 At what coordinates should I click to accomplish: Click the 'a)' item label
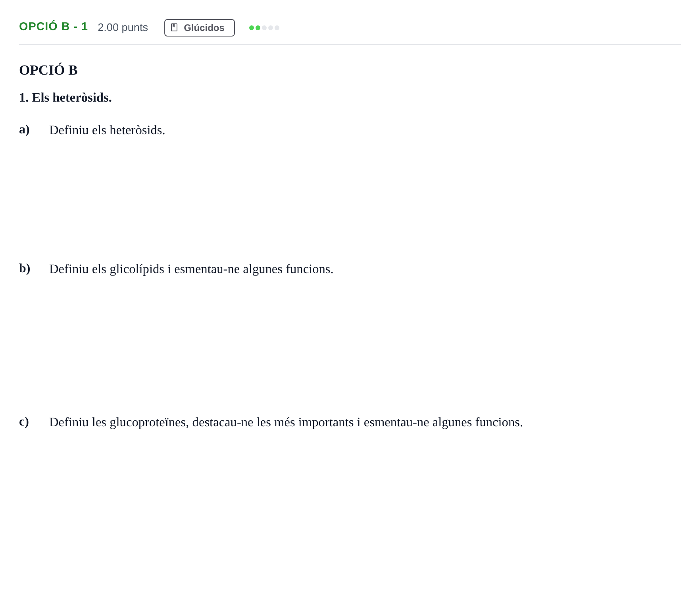(x=24, y=130)
